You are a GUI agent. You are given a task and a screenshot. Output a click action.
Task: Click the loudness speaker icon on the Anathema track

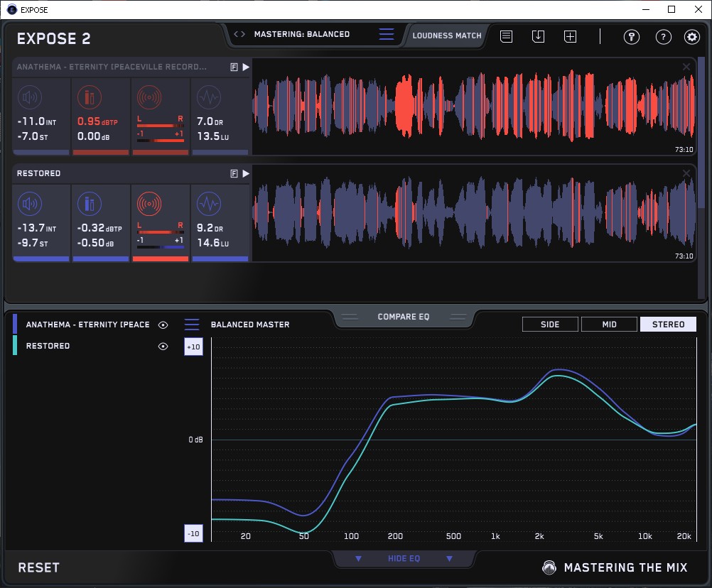coord(29,97)
